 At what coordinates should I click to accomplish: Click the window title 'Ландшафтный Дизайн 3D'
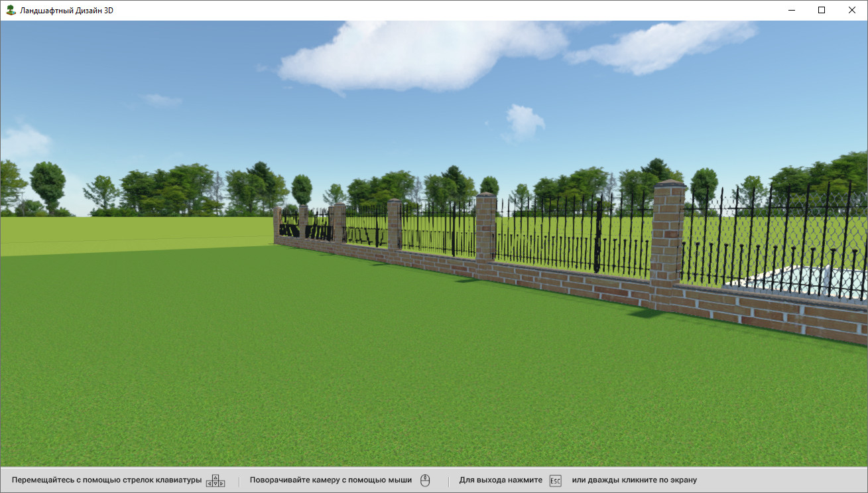point(66,11)
